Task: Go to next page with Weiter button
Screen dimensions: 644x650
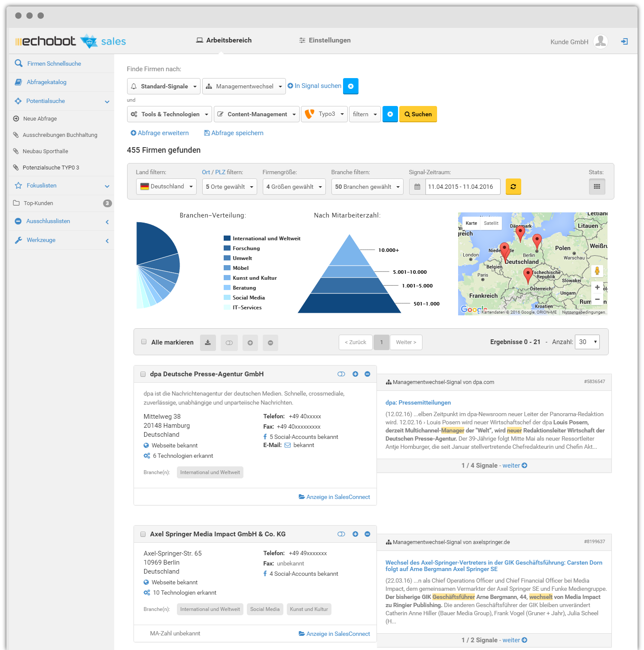Action: tap(406, 342)
